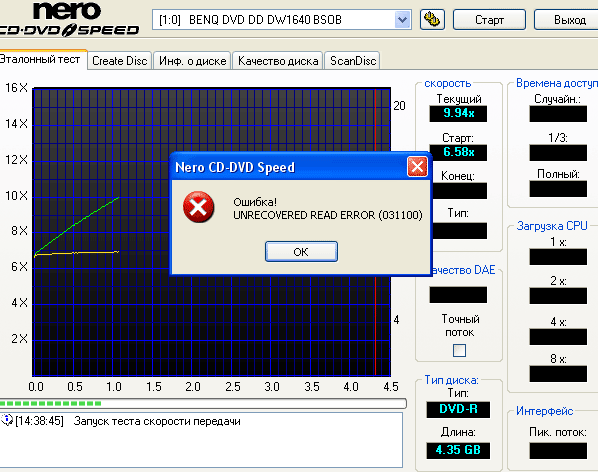Viewport: 598px width, 472px height.
Task: Select the Эталонный тест tab
Action: pyautogui.click(x=41, y=59)
